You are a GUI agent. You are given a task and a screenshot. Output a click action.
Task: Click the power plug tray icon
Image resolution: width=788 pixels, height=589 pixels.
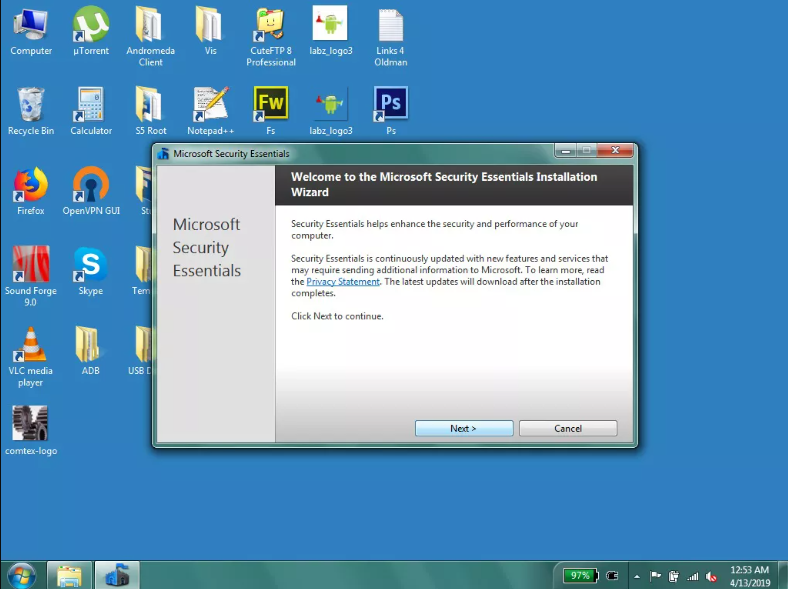pos(612,576)
